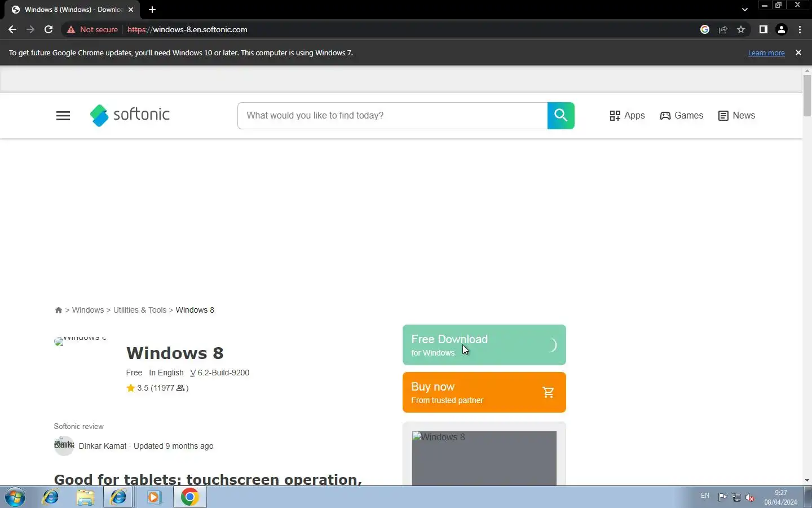Screen dimensions: 812x508
Task: Open the tab search dropdown arrow
Action: click(745, 10)
